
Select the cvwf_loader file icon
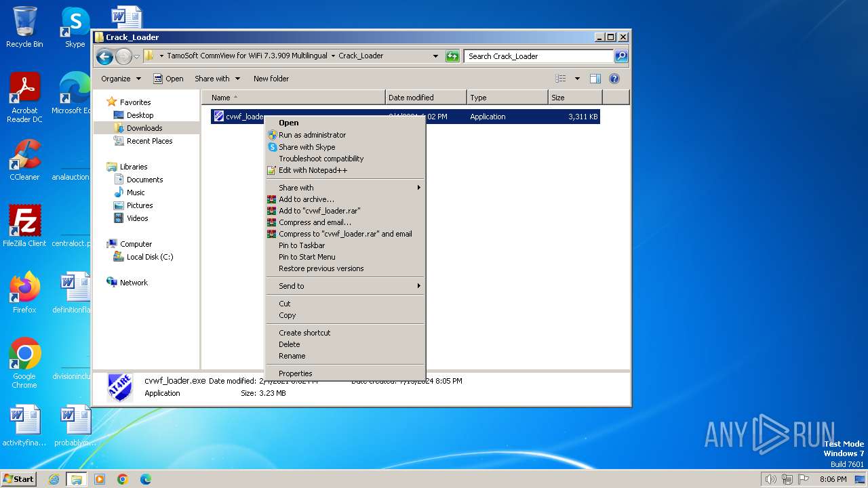tap(218, 117)
